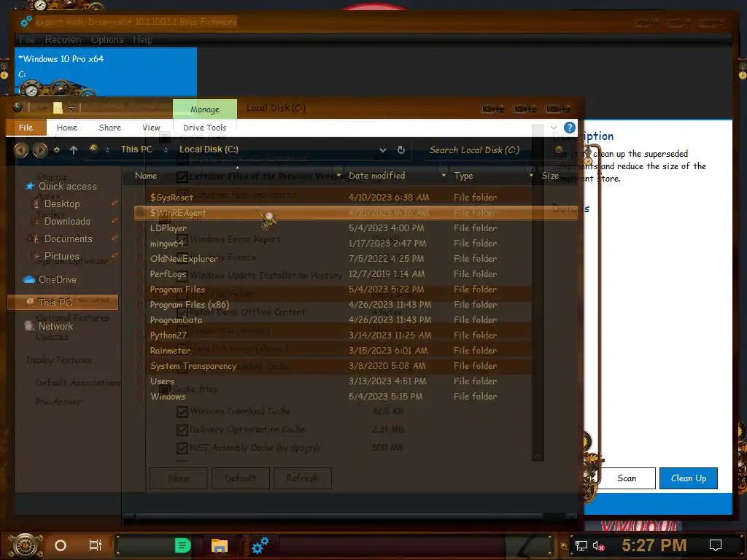Select the Windows 10 Pro x64 image tile
This screenshot has height=560, width=747.
105,71
